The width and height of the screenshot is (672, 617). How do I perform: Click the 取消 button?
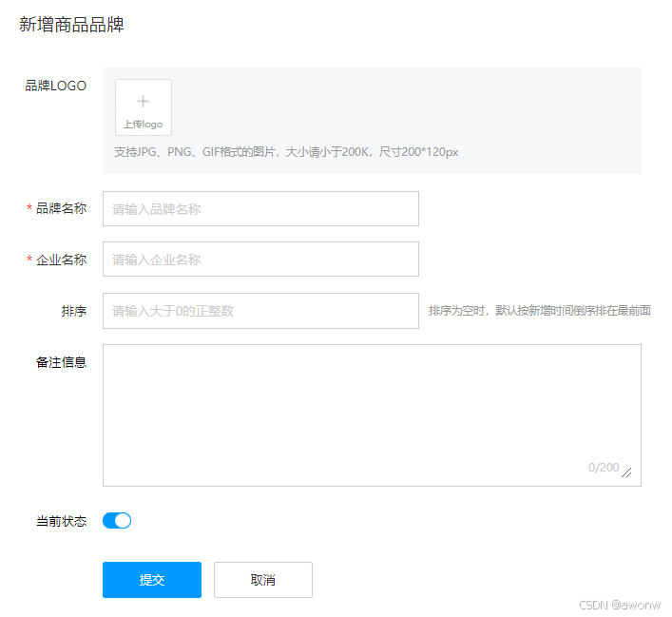click(262, 580)
